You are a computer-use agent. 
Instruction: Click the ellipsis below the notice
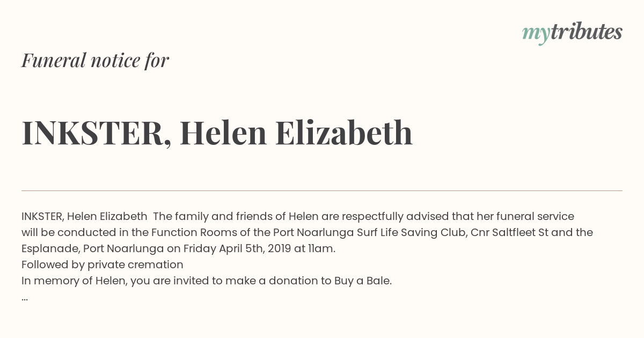[25, 298]
